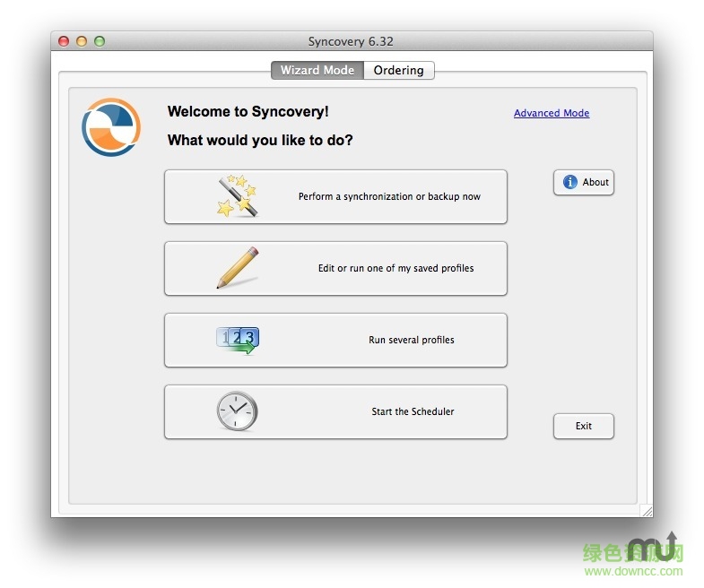Click the 'Syncovery 6.32' window title

(351, 42)
